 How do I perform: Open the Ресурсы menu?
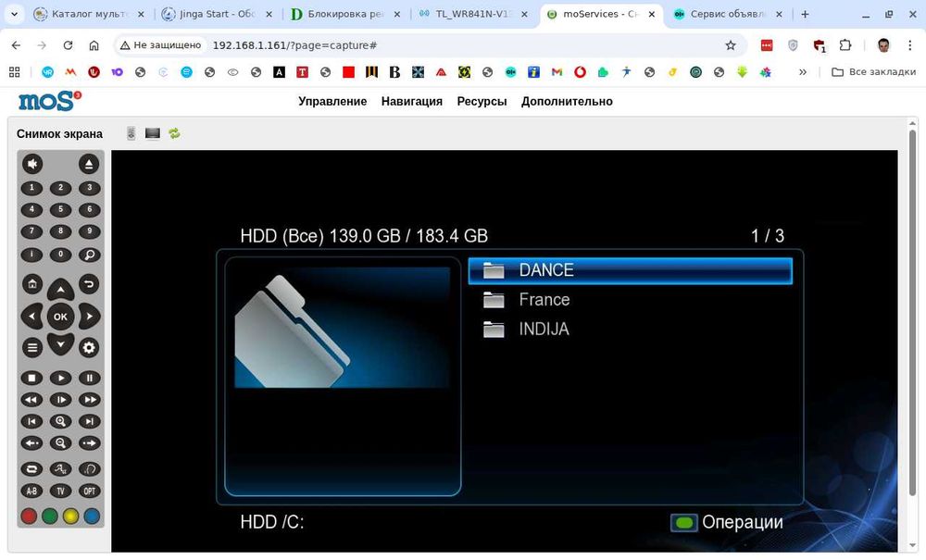point(482,102)
